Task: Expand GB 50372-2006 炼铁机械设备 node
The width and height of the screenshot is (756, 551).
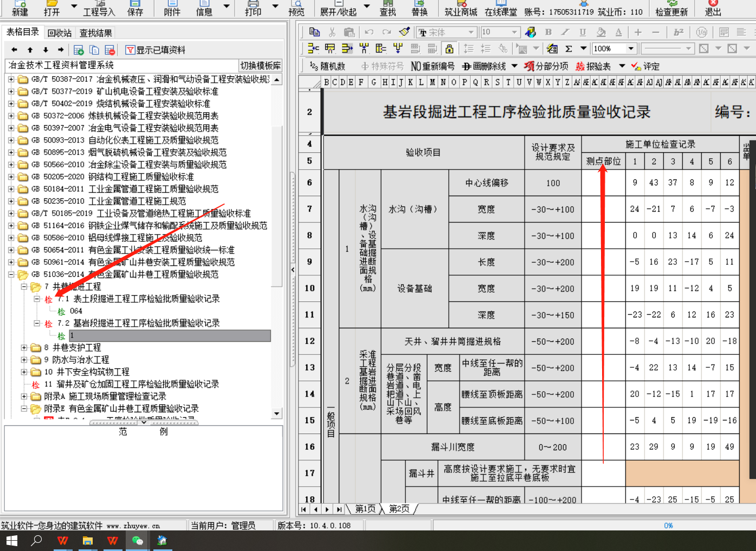Action: [x=11, y=116]
